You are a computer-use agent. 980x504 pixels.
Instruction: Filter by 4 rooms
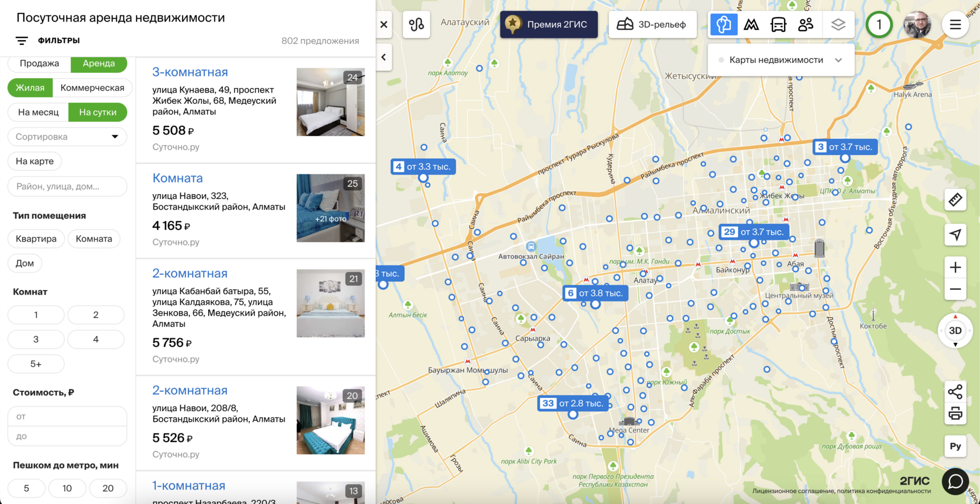[x=96, y=339]
